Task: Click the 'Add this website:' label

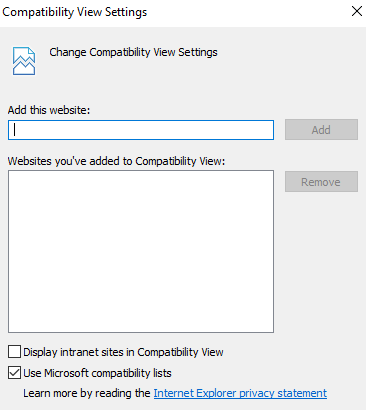Action: pos(49,110)
